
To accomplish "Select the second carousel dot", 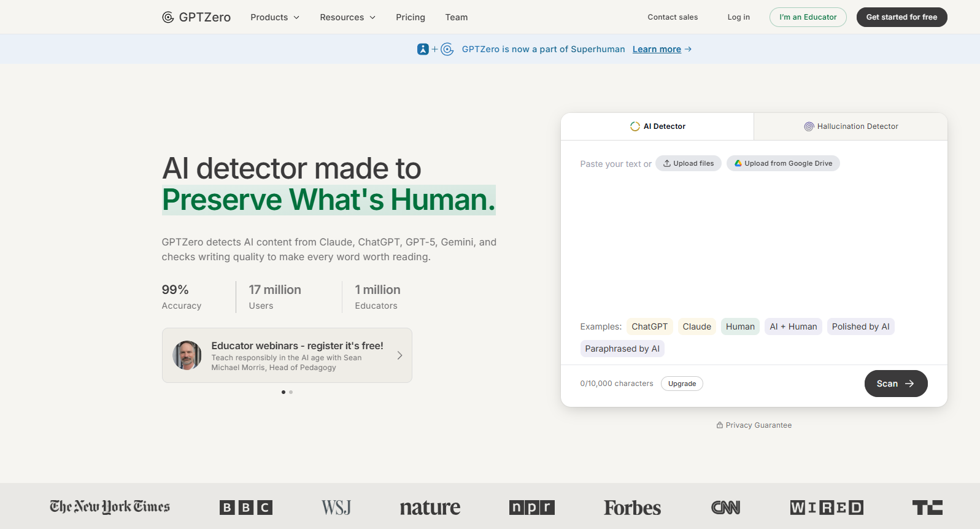I will coord(291,392).
